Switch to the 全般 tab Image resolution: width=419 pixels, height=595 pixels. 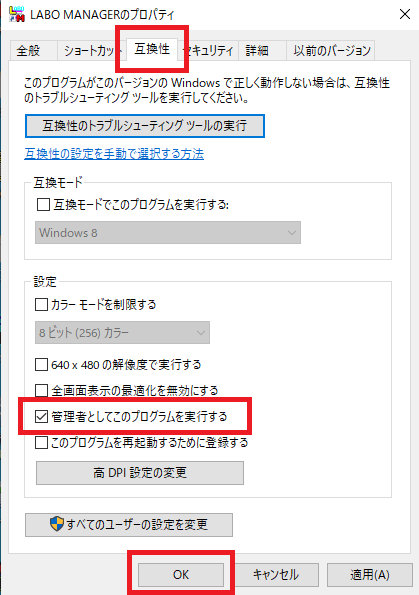click(x=28, y=50)
